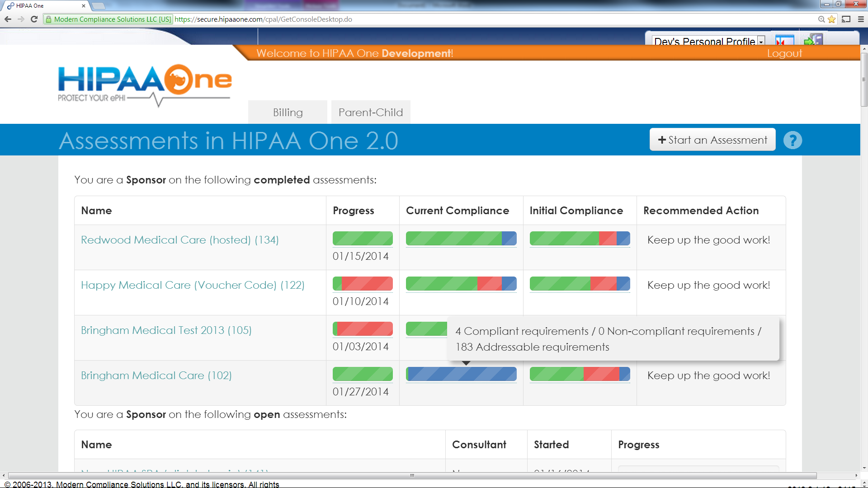Click the browser back arrow

[8, 19]
